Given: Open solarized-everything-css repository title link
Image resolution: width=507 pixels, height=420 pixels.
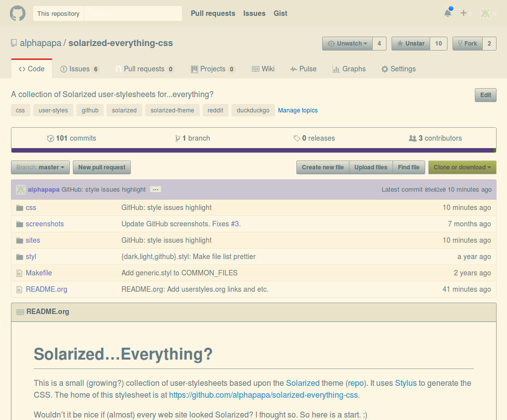Looking at the screenshot, I should point(120,43).
